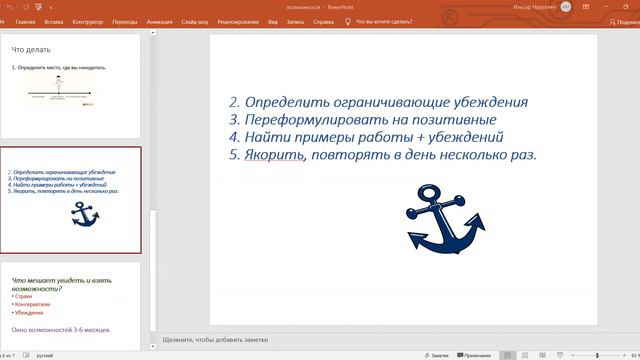Click the Share (Поделиться) button
Screen dimensions: 640x360
pos(624,22)
